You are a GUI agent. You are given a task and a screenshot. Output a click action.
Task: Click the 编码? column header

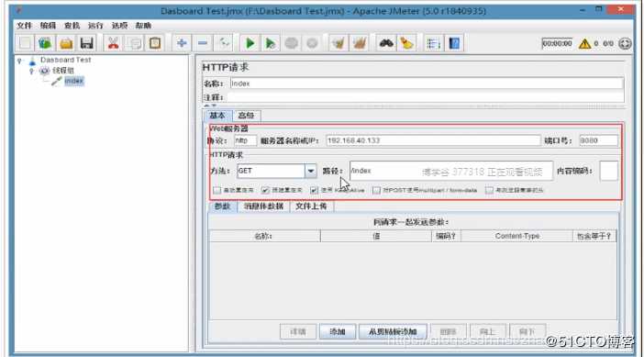[446, 236]
